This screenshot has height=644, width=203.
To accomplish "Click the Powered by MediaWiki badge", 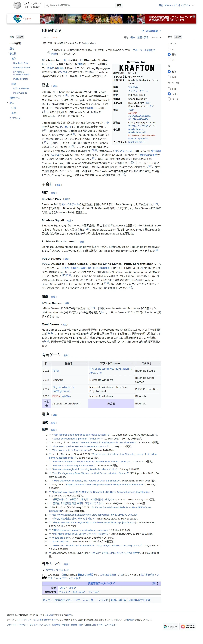I will [x=188, y=626].
